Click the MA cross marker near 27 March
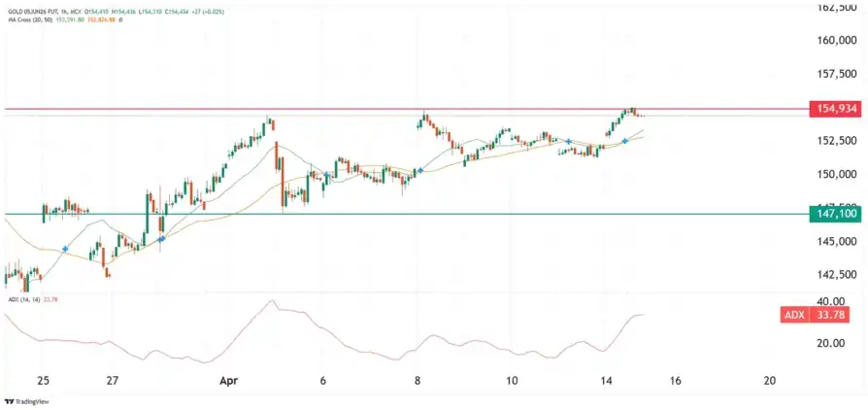Viewport: 868px width, 410px height. (161, 238)
